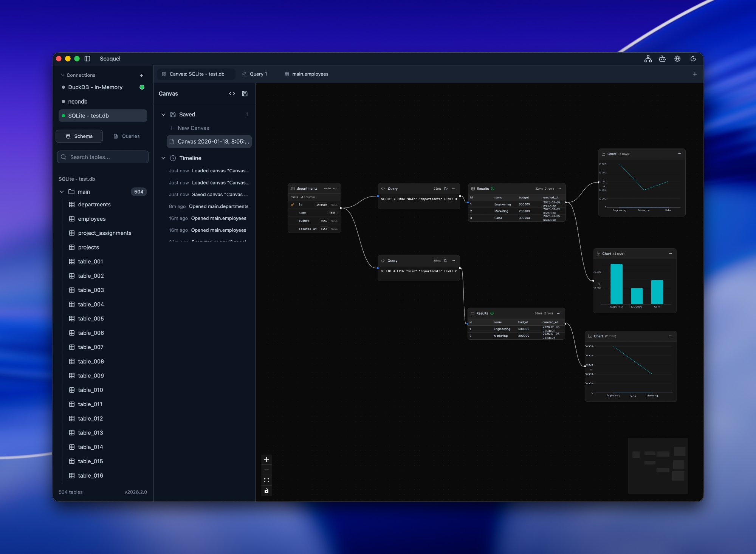Open the main.employees tab

click(x=310, y=74)
